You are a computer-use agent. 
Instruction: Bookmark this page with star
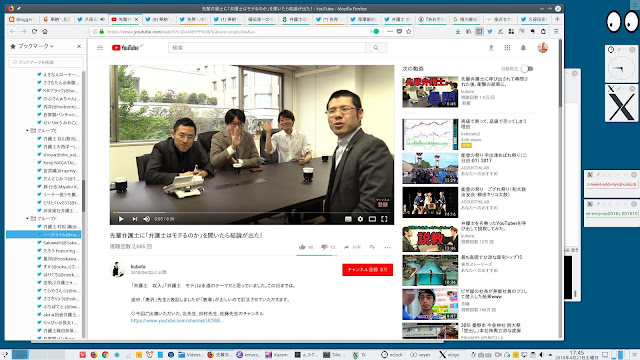(408, 31)
